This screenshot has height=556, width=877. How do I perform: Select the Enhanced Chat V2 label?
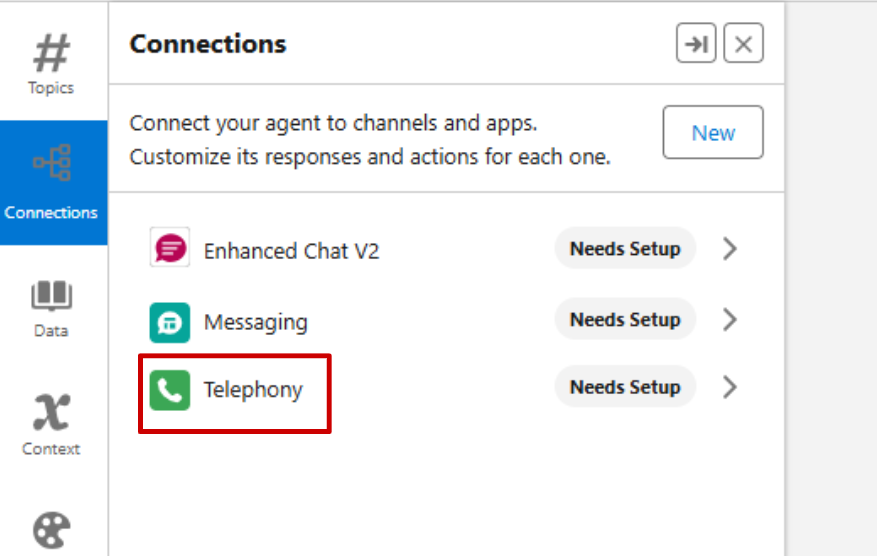[292, 250]
